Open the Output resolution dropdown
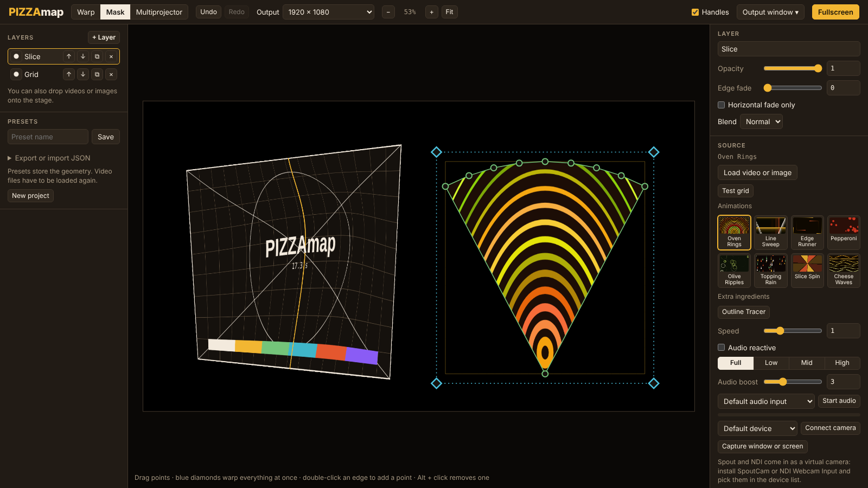Viewport: 868px width, 488px height. pos(329,12)
